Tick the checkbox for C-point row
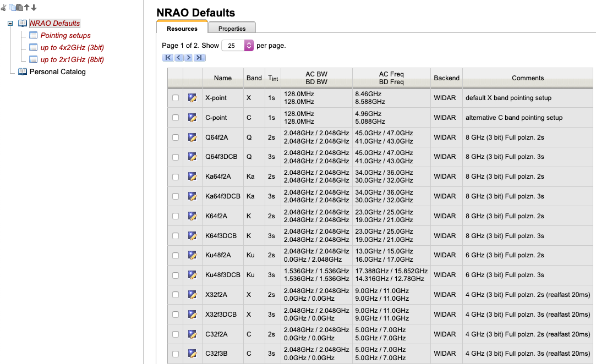 tap(176, 118)
